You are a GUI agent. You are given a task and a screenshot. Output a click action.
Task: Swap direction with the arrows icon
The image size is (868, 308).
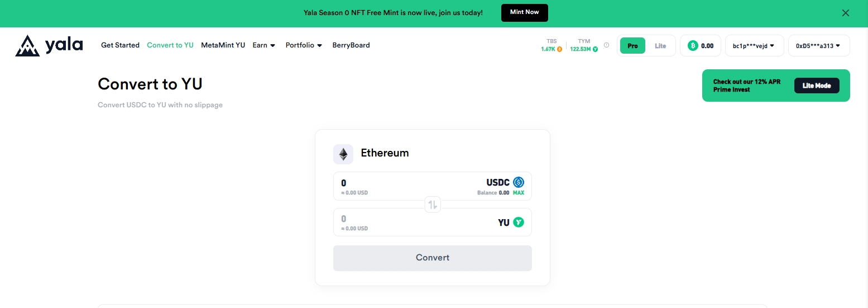[x=433, y=205]
